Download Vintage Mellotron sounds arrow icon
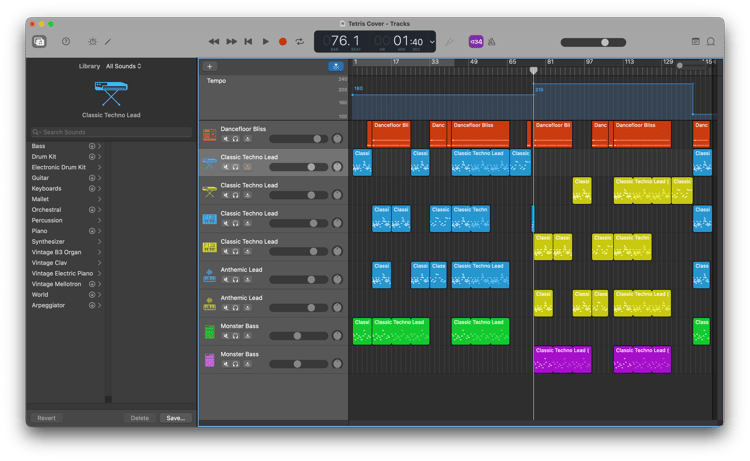This screenshot has width=750, height=461. (x=92, y=284)
